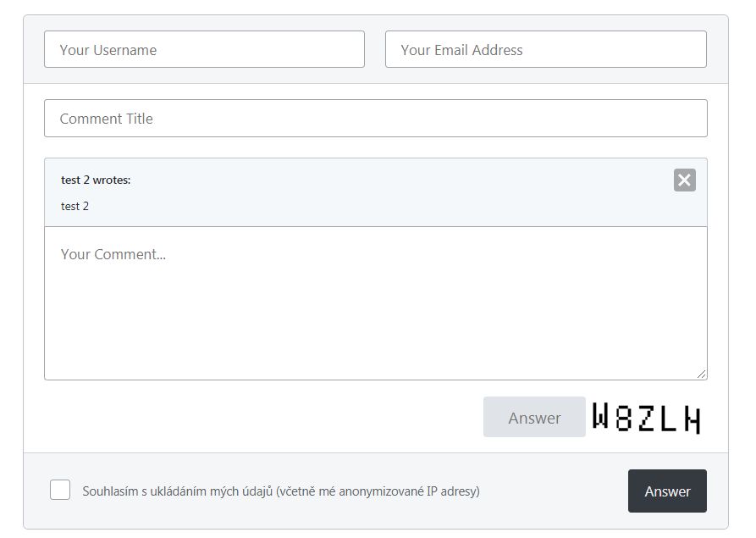The image size is (756, 538).
Task: Click the W8ZLH captcha image
Action: (x=646, y=418)
